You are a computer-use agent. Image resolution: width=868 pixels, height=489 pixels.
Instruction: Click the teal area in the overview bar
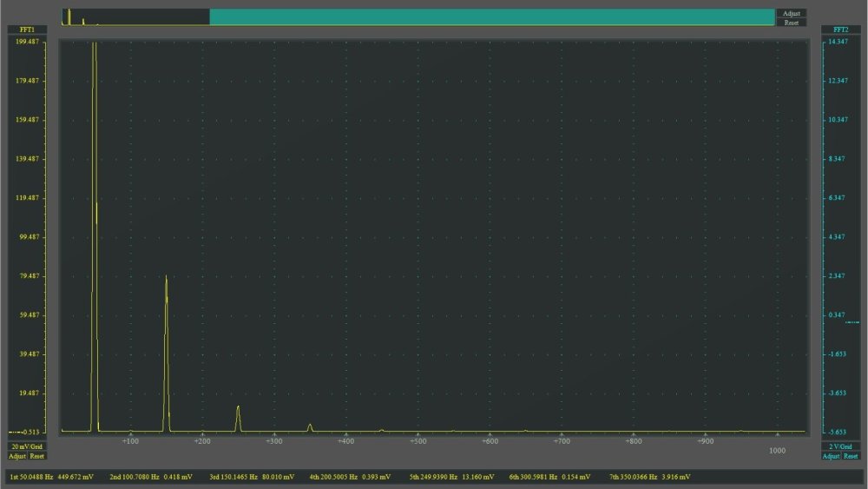pos(491,17)
